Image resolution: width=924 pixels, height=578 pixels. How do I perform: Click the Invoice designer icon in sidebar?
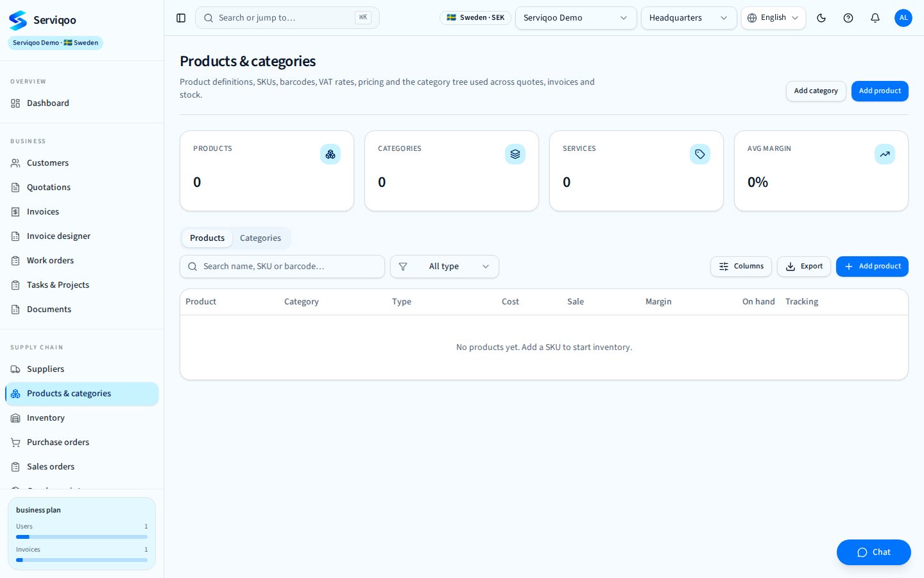click(15, 236)
